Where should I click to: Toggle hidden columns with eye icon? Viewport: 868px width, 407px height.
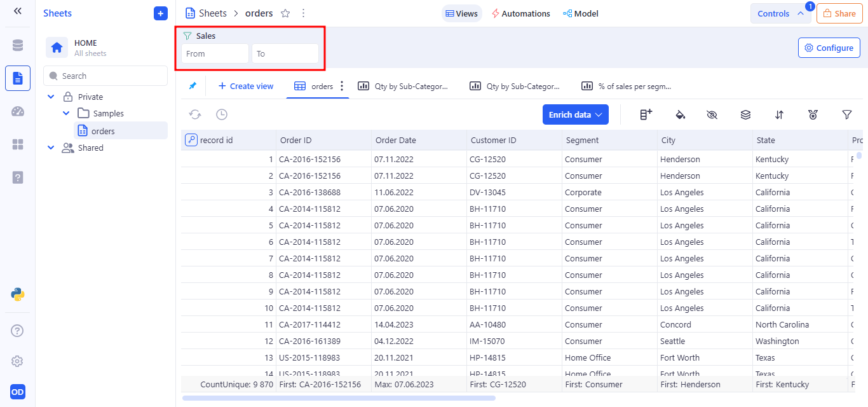712,114
